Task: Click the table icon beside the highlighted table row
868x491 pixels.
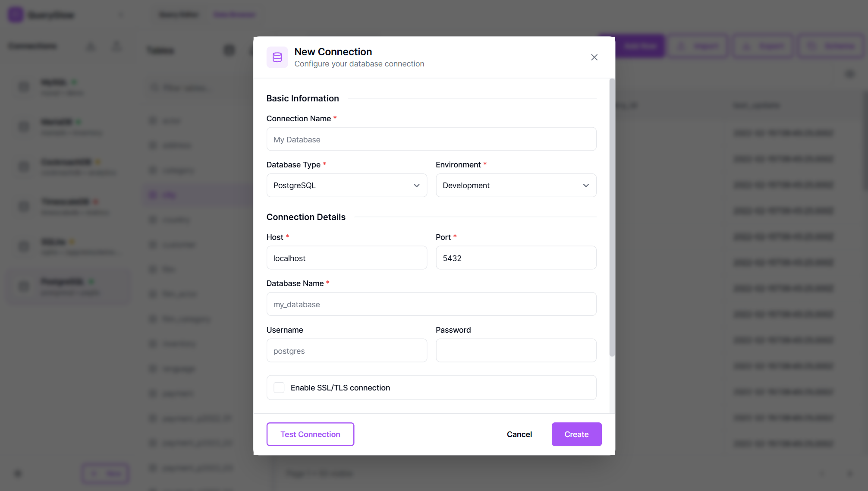Action: pos(153,195)
